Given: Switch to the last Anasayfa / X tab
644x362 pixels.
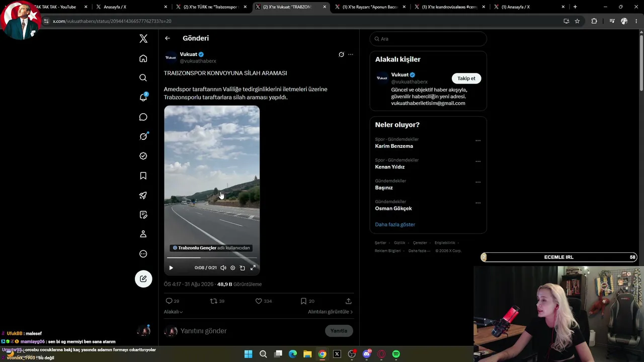Looking at the screenshot, I should point(529,7).
